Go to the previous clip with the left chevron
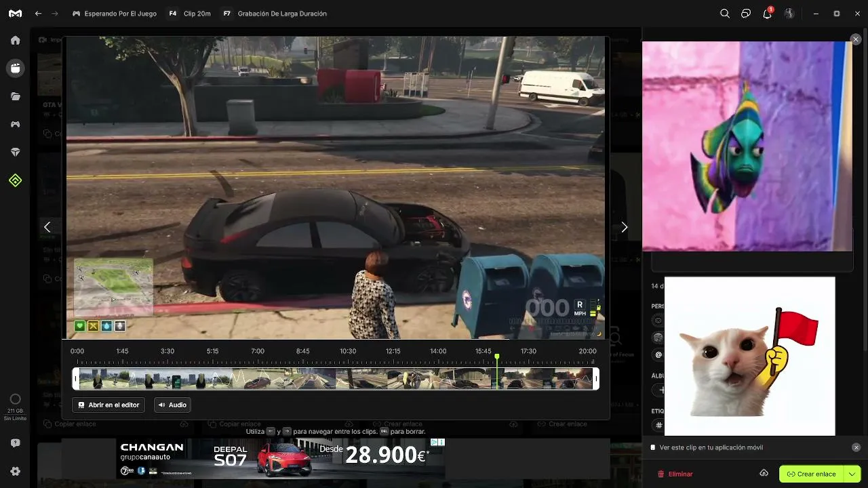 pos(47,227)
